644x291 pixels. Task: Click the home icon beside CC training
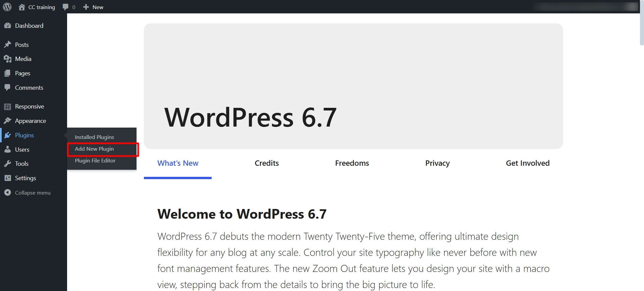point(22,7)
